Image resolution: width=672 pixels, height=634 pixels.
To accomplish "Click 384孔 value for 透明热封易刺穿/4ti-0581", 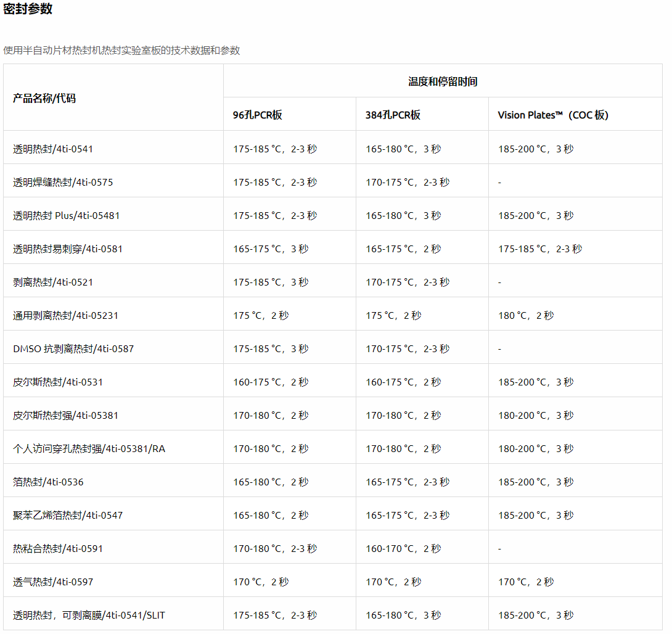I will coord(403,249).
